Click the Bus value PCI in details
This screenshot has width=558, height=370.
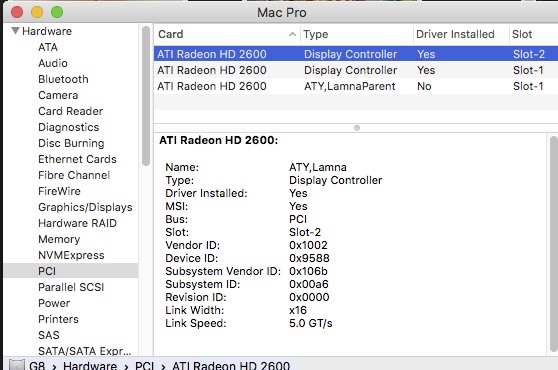(x=298, y=219)
